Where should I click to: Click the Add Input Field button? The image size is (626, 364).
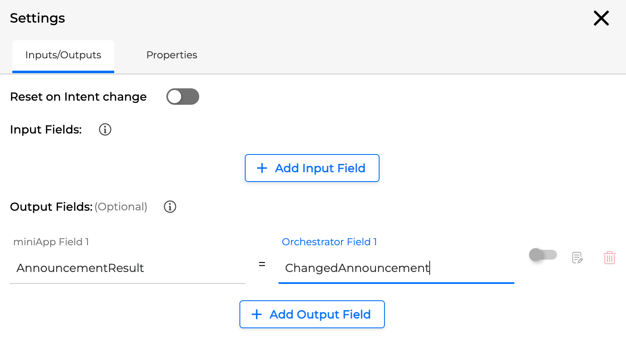[x=312, y=168]
